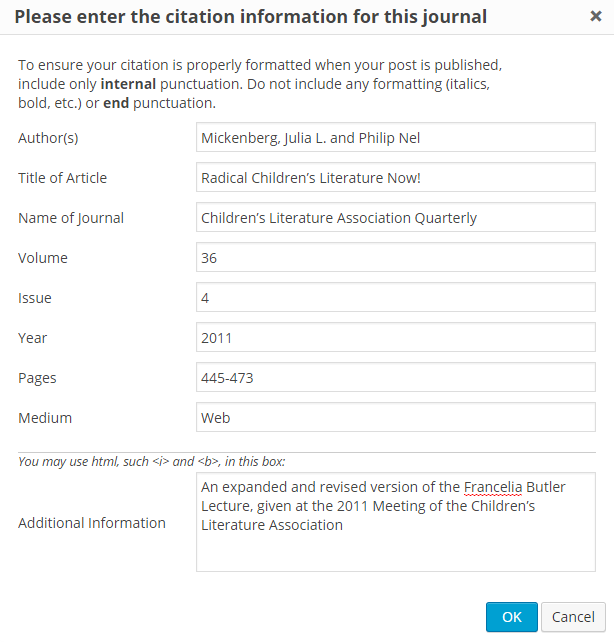The image size is (614, 642).
Task: Select the Volume input box
Action: coord(396,258)
